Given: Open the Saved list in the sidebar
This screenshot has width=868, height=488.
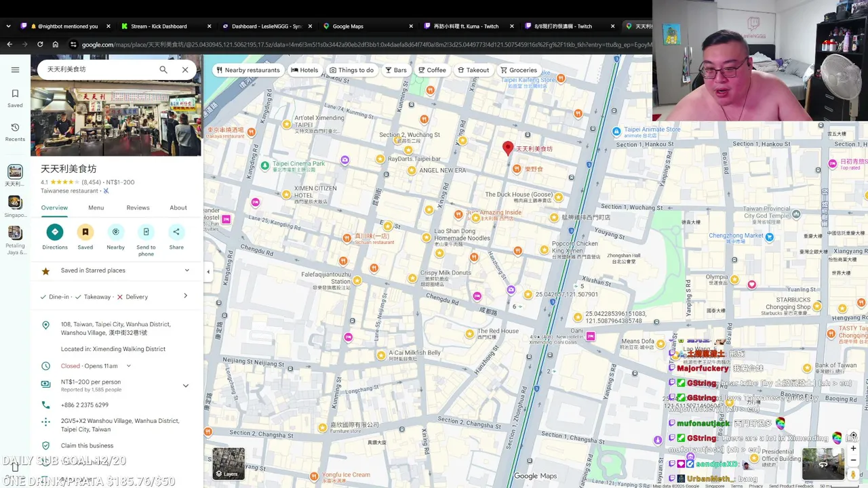Looking at the screenshot, I should click(x=15, y=98).
